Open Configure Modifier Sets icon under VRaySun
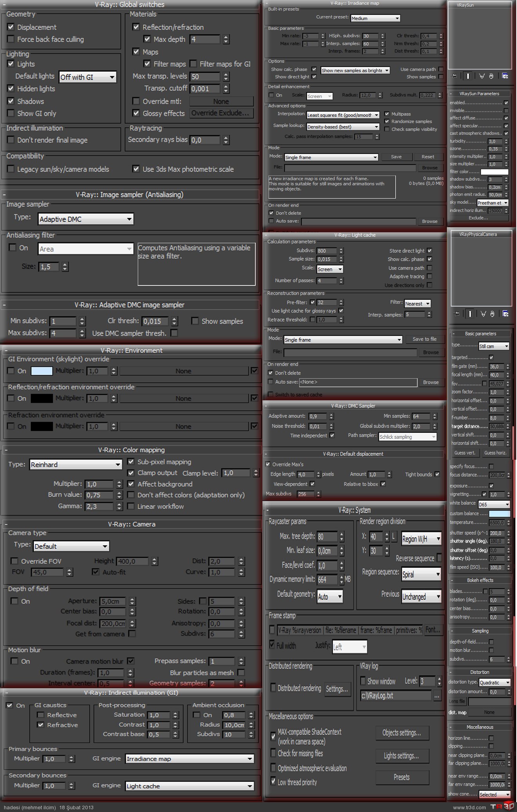The width and height of the screenshot is (517, 812). click(505, 76)
